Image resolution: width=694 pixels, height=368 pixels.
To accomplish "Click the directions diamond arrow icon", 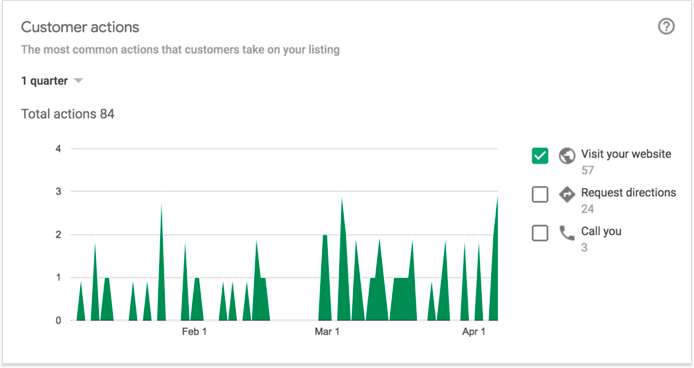I will coord(567,194).
